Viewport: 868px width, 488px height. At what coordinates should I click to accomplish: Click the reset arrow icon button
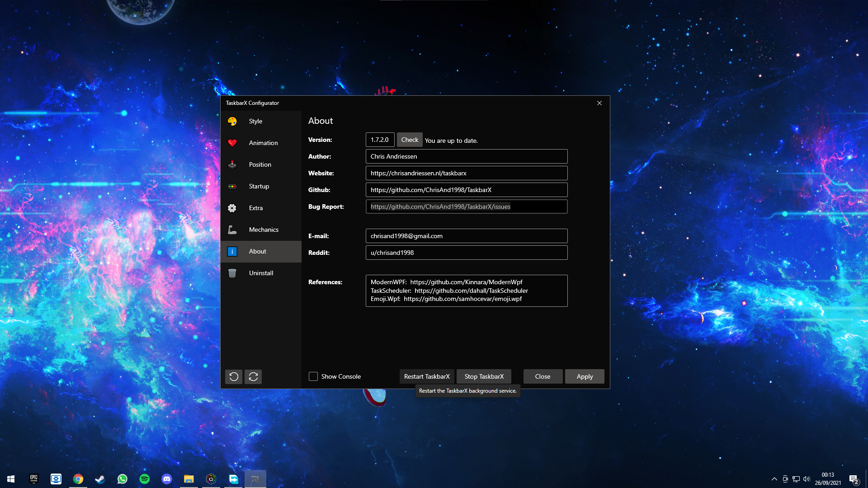pyautogui.click(x=234, y=376)
